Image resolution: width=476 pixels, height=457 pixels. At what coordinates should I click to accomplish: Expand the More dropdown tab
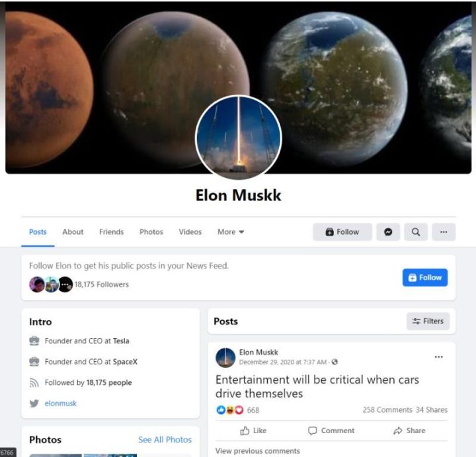click(231, 232)
